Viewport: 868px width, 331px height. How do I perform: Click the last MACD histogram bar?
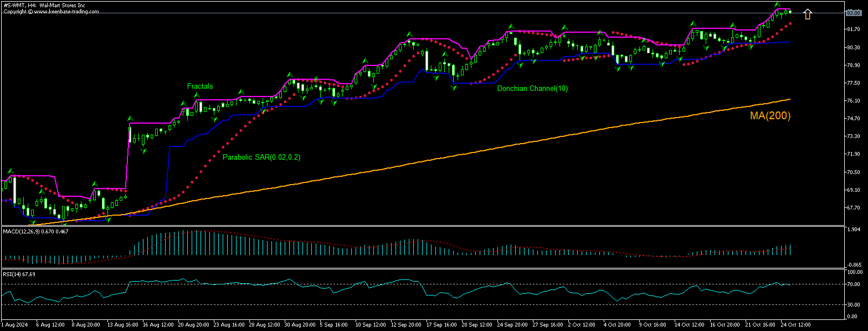(789, 250)
